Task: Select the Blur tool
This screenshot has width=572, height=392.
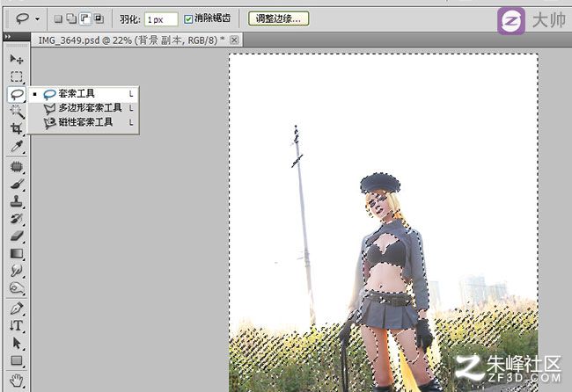Action: (17, 271)
